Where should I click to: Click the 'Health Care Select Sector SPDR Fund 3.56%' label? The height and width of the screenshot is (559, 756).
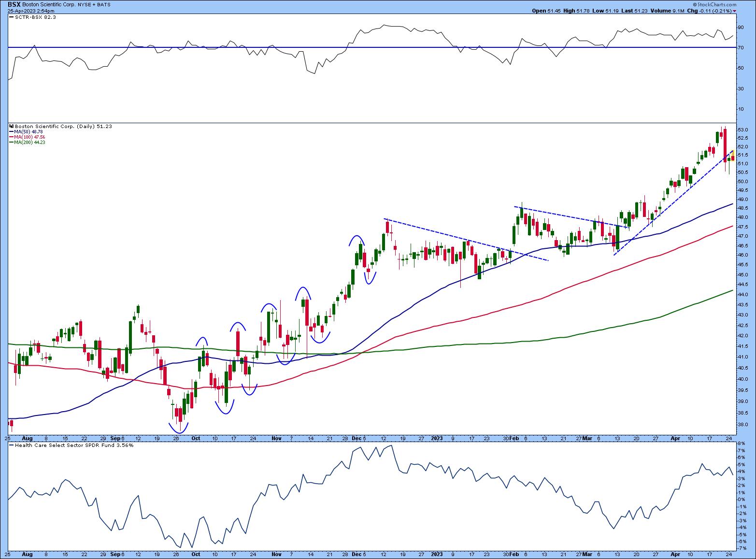(71, 445)
